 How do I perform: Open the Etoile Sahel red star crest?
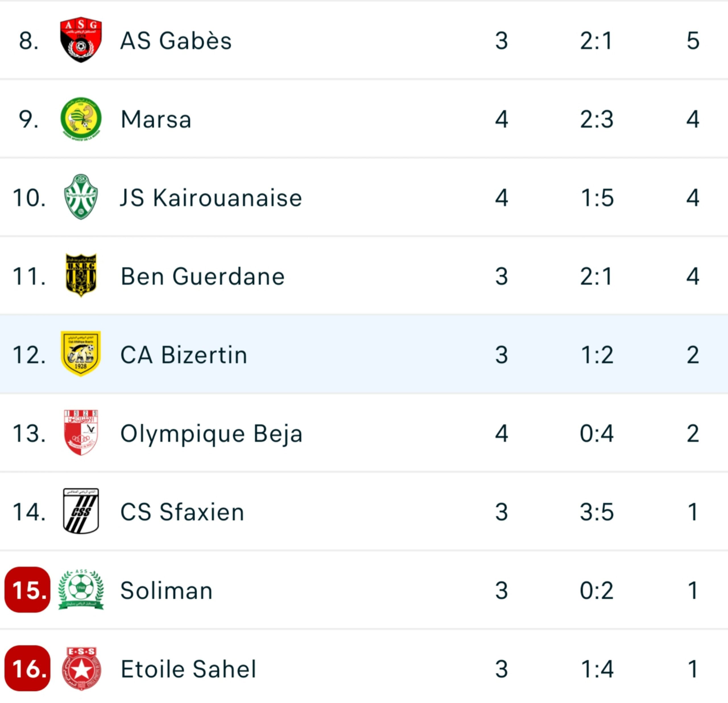pyautogui.click(x=81, y=669)
